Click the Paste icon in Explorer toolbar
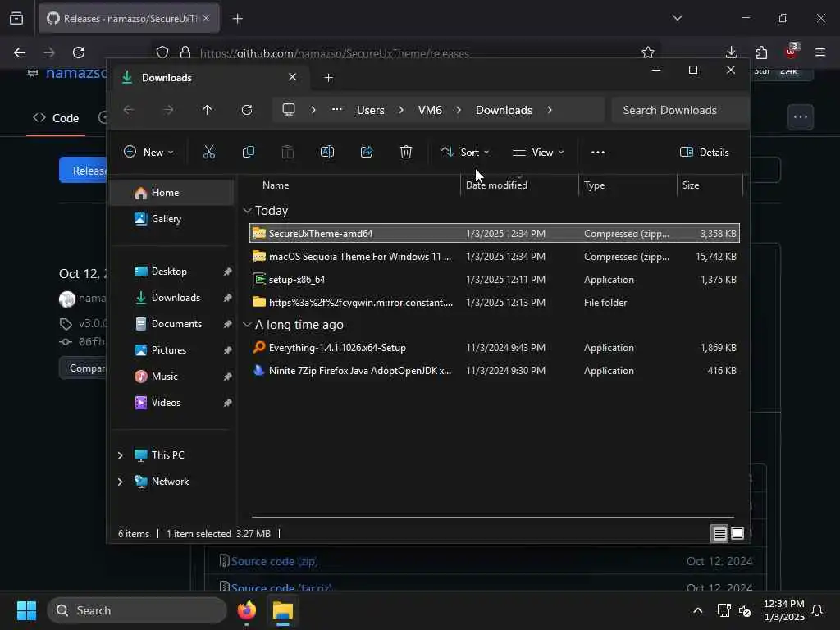Screen dimensions: 840x630 288,152
